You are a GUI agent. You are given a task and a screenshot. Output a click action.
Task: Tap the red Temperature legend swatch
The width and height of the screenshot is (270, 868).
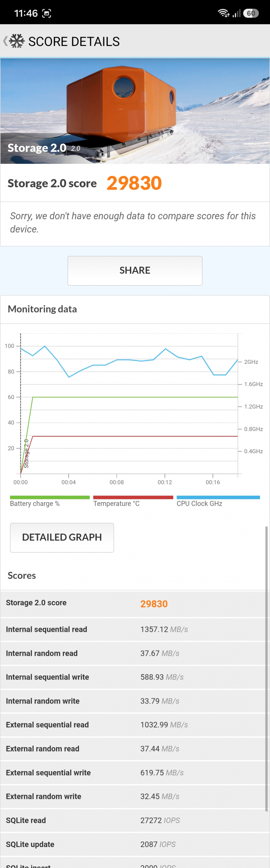[x=133, y=497]
